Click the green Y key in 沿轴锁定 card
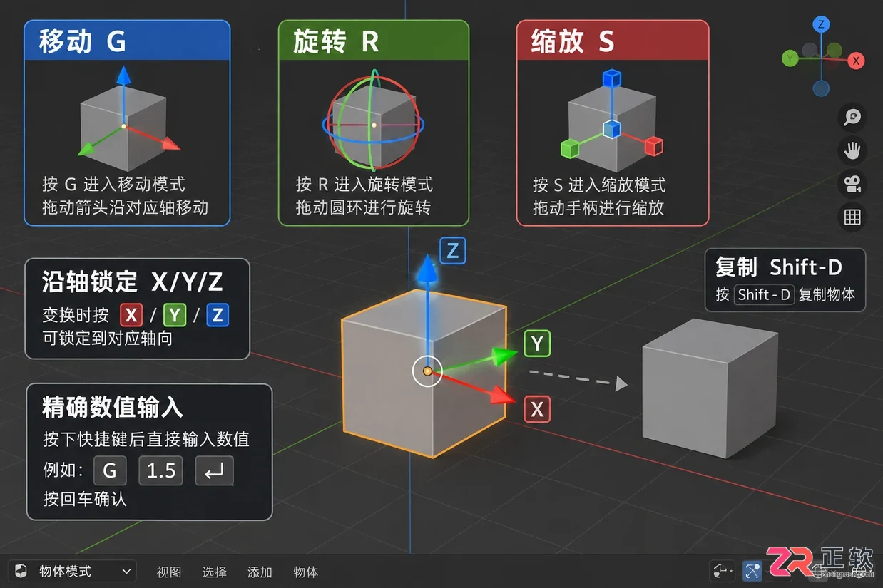 pyautogui.click(x=175, y=315)
